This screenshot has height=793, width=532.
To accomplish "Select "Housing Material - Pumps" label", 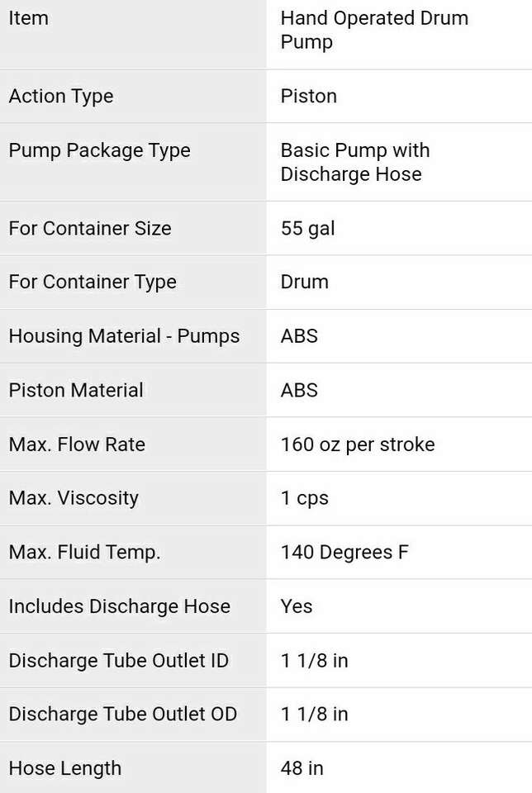I will (x=124, y=336).
